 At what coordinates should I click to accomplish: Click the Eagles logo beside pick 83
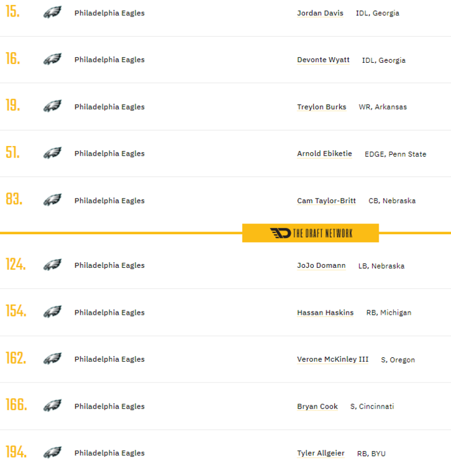(52, 201)
